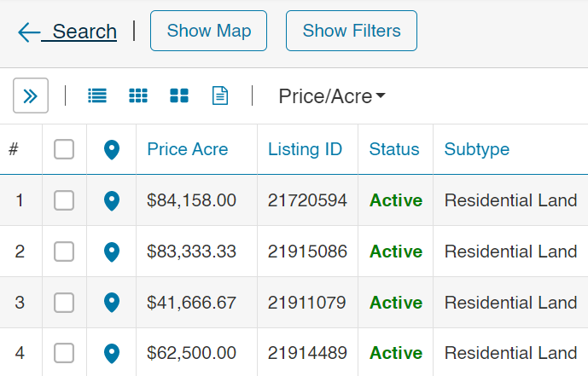Screen dimensions: 588x376
Task: Select the checkbox for listing 21914489
Action: click(x=64, y=353)
